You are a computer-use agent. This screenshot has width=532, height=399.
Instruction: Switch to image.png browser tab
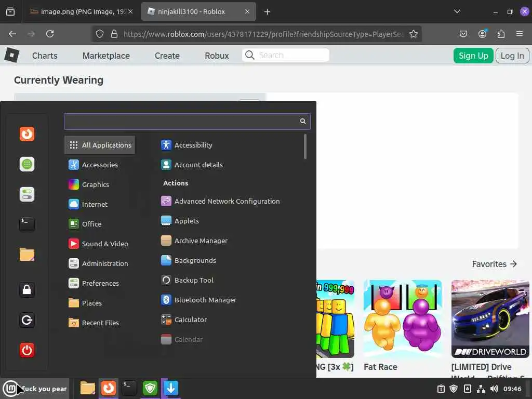point(81,11)
